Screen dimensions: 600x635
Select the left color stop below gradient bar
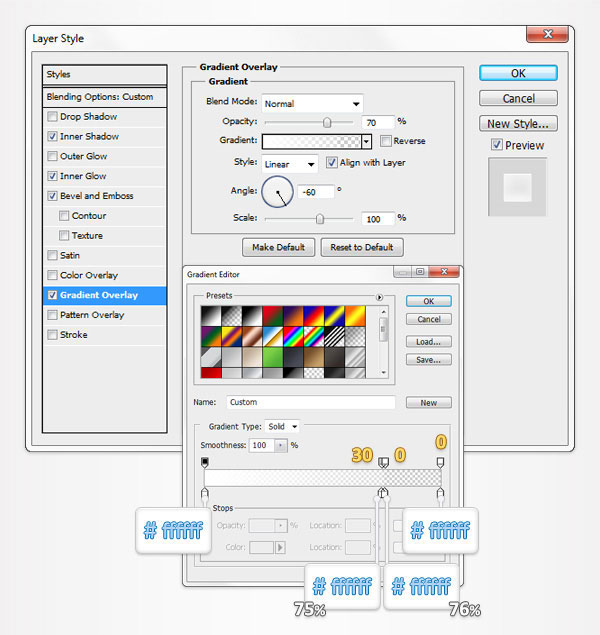click(205, 493)
